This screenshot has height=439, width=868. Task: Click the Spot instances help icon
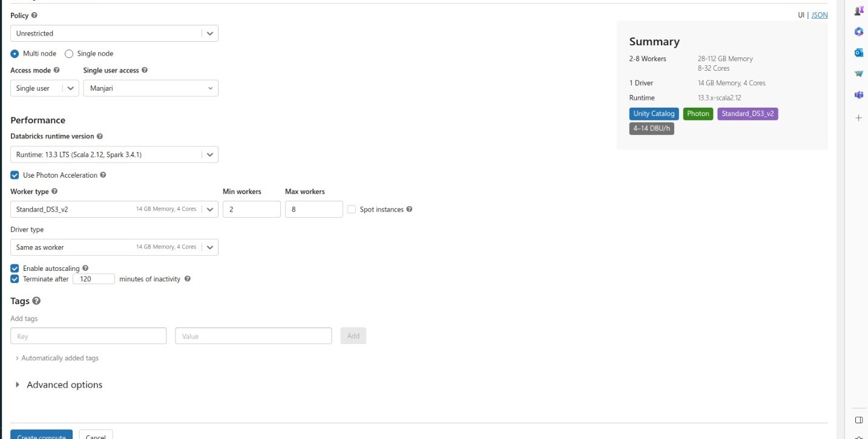(410, 209)
